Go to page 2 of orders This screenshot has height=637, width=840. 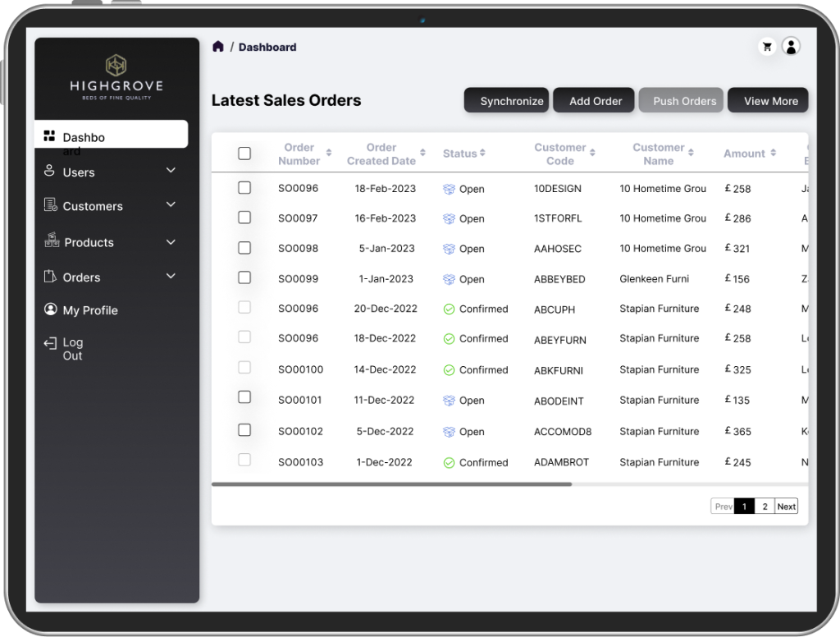(x=765, y=506)
